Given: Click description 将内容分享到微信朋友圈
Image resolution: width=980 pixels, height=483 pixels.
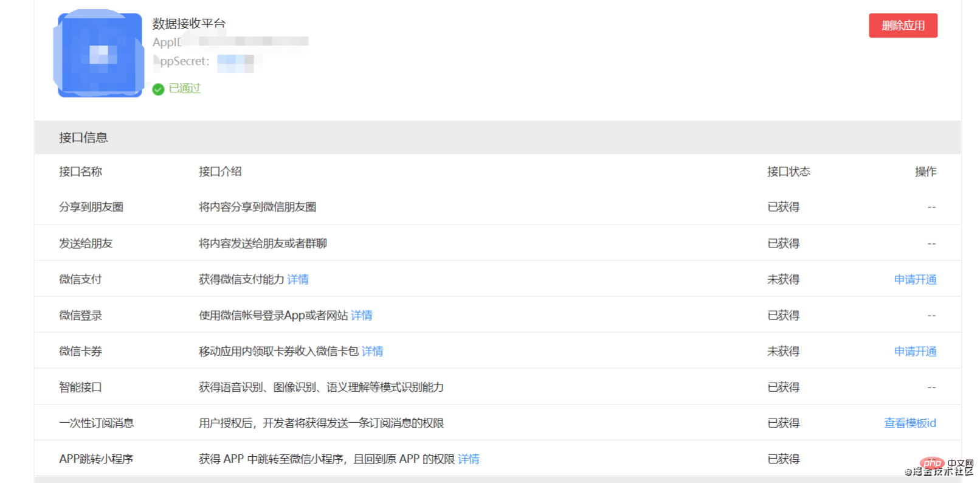Looking at the screenshot, I should 258,207.
